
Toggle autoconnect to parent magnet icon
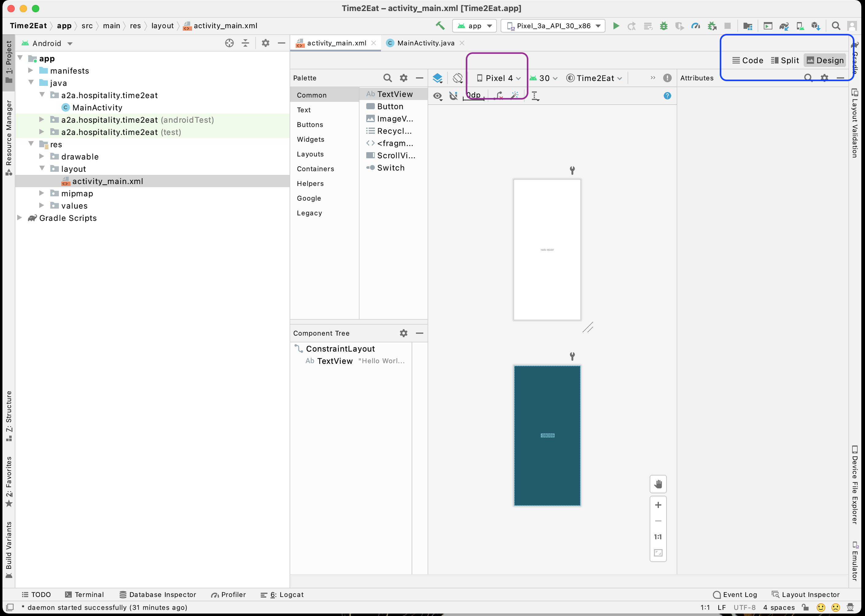(453, 96)
